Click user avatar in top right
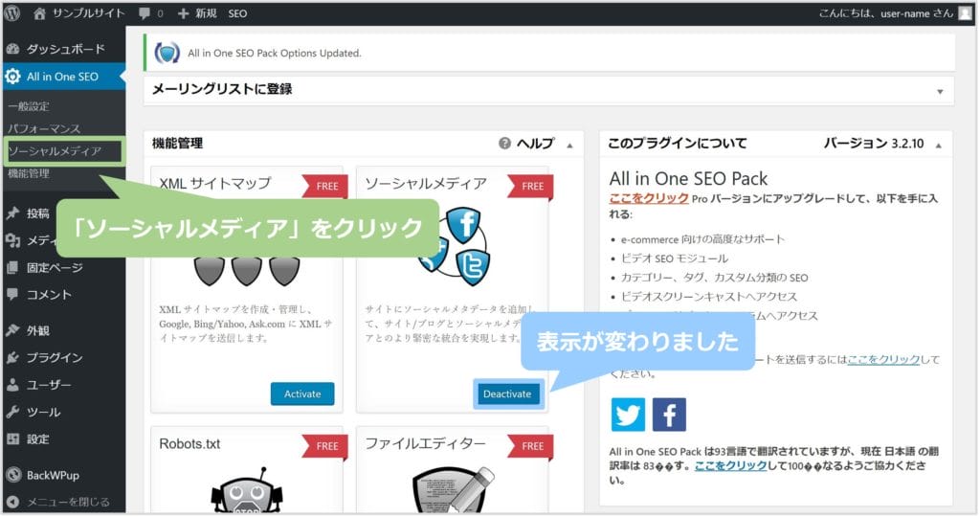 (967, 13)
